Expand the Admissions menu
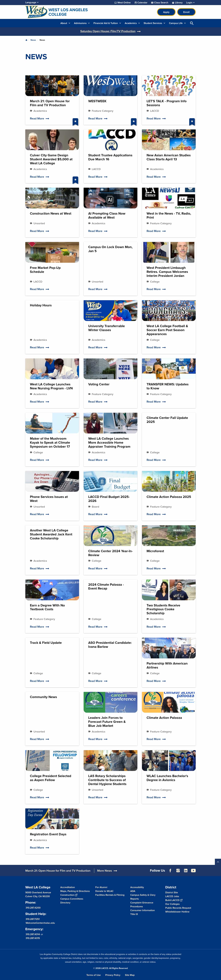This screenshot has width=221, height=980. [82, 23]
